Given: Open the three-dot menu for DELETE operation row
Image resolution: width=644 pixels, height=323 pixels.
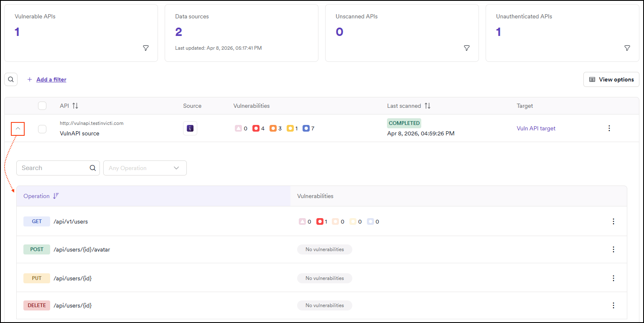Looking at the screenshot, I should [613, 305].
